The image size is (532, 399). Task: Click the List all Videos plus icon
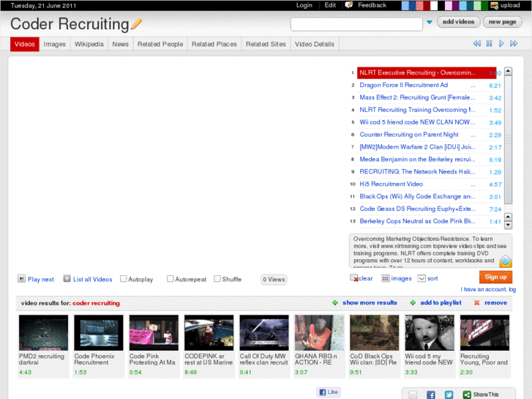(67, 278)
